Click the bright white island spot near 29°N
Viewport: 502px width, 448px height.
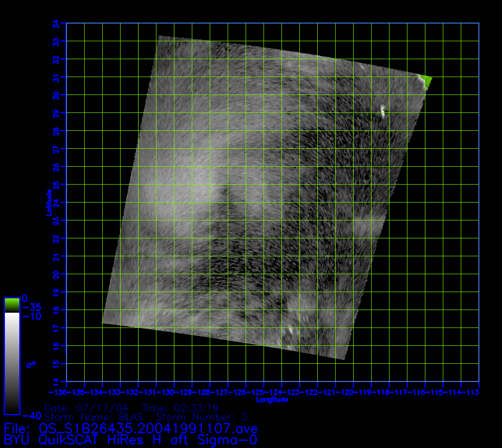coord(382,110)
